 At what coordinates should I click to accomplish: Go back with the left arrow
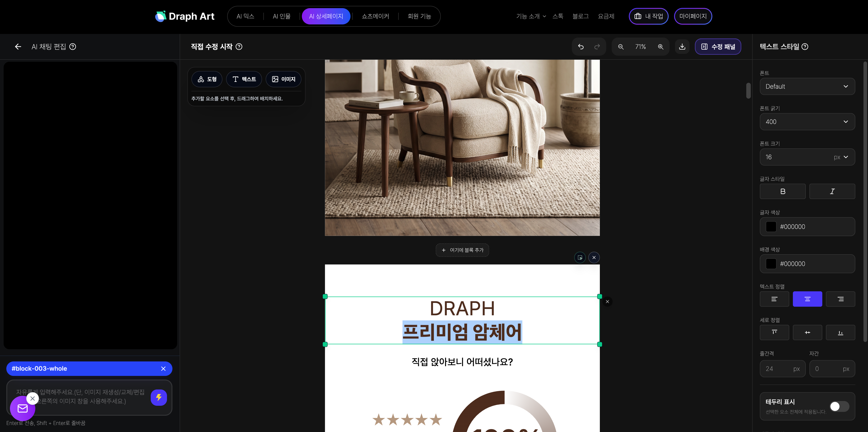[18, 47]
